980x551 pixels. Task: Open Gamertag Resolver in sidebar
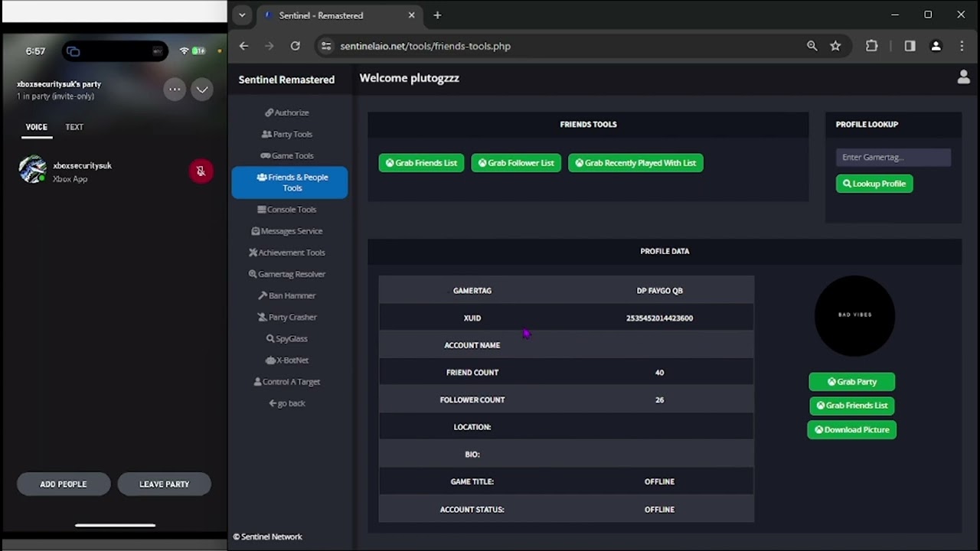(287, 273)
